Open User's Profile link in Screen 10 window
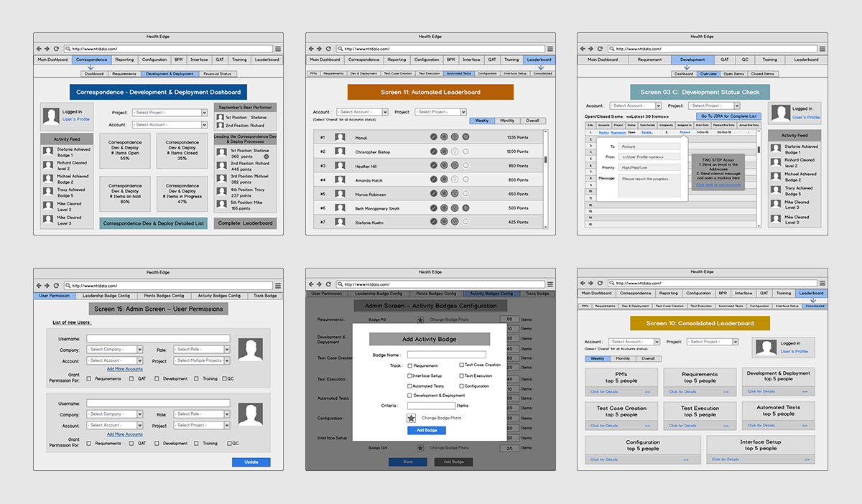862x504 pixels. click(794, 352)
